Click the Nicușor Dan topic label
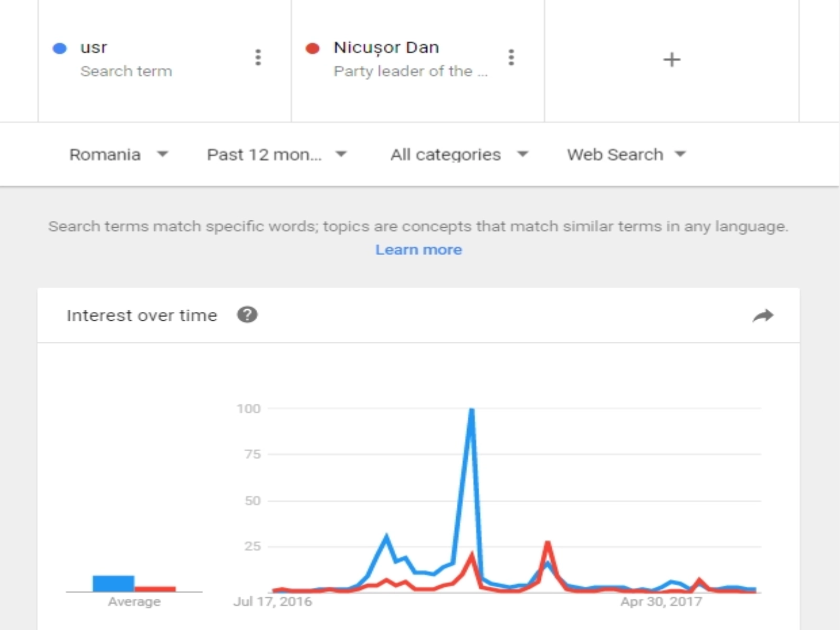The width and height of the screenshot is (840, 630). click(x=386, y=47)
